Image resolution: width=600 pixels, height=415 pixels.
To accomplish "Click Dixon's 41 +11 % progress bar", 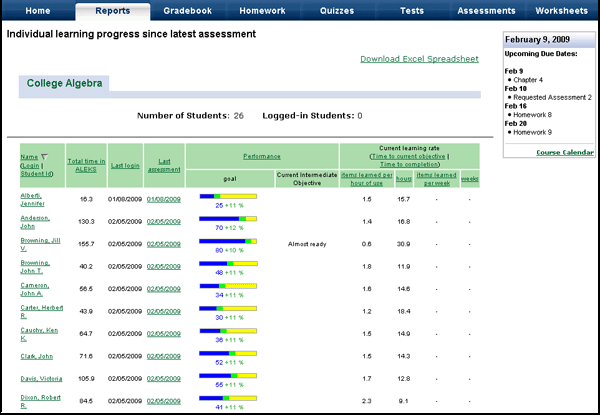I will [228, 398].
